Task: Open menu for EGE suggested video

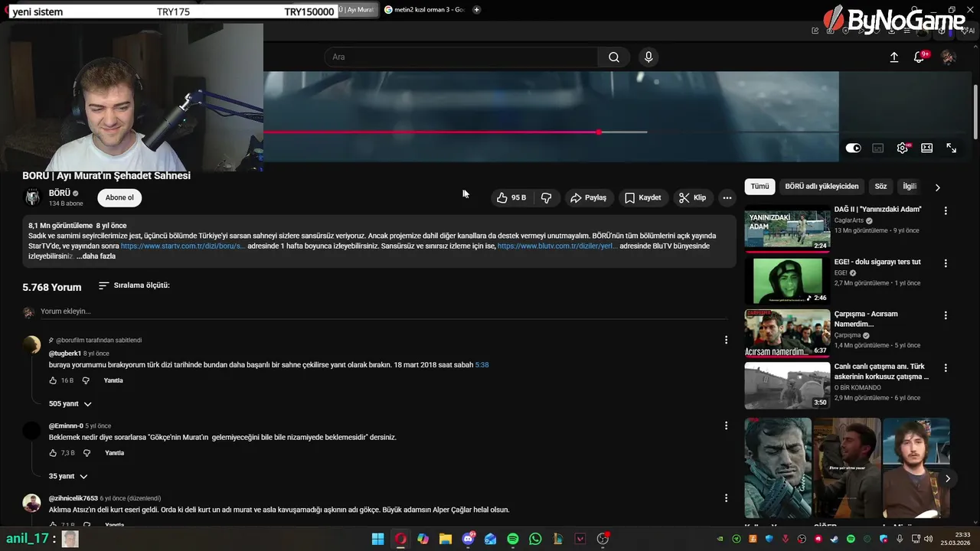Action: click(x=946, y=263)
